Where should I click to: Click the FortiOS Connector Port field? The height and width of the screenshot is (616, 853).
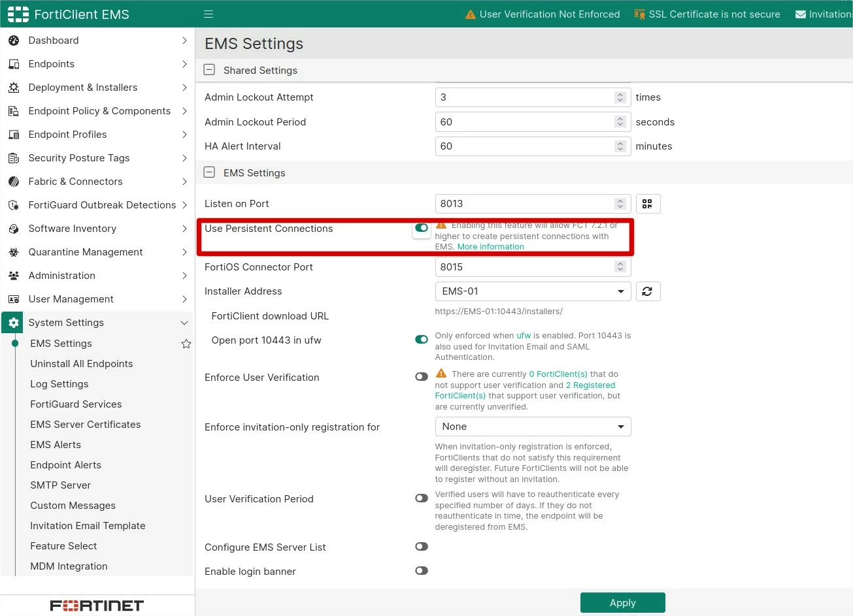point(533,267)
